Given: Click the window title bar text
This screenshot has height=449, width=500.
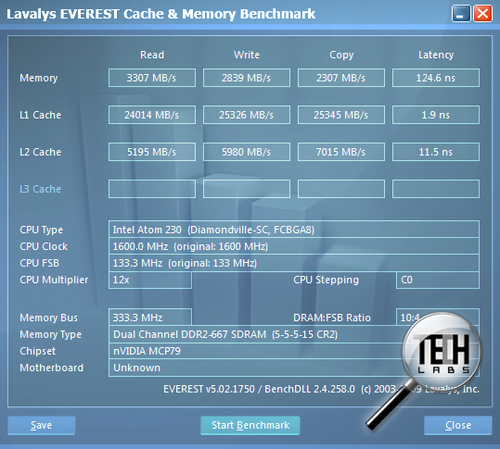Looking at the screenshot, I should pyautogui.click(x=161, y=14).
